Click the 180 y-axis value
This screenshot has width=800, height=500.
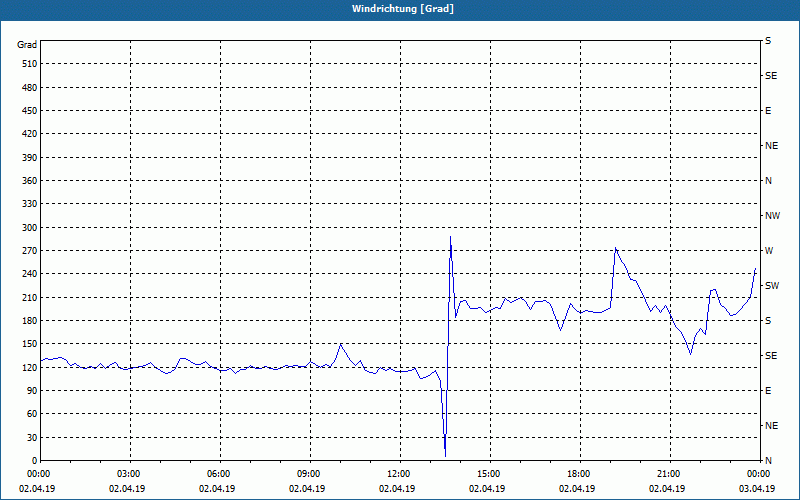tap(30, 321)
